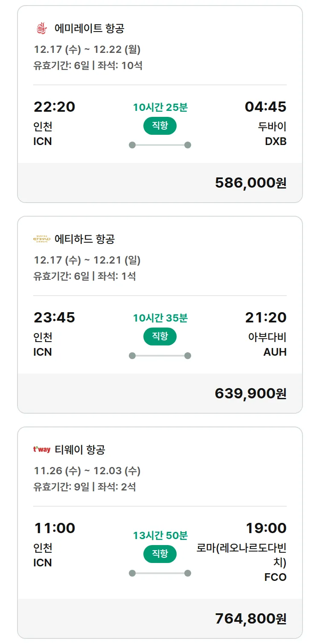The width and height of the screenshot is (320, 644).
Task: Select the 639,900원 Etihad fare
Action: pyautogui.click(x=250, y=393)
